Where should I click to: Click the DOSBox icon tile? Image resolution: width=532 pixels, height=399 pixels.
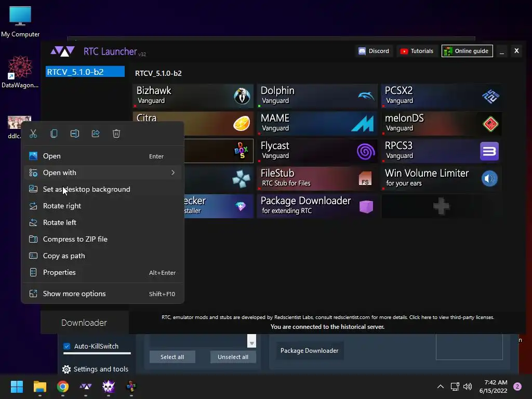(241, 151)
